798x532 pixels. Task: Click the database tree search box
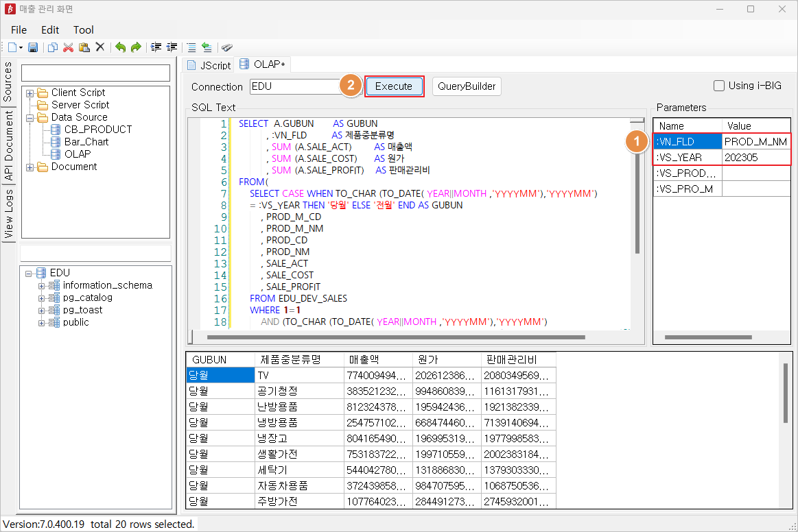click(95, 253)
